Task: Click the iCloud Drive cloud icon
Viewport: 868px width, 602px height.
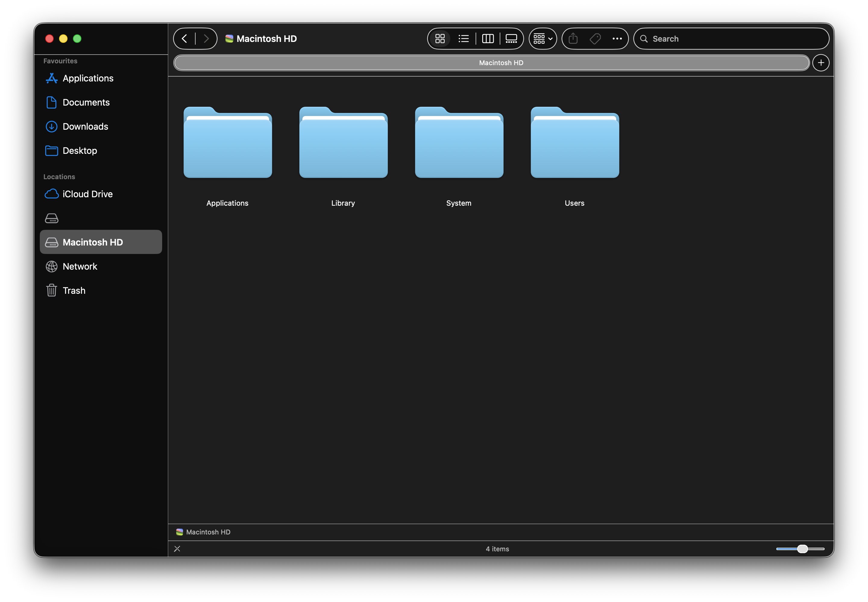Action: click(51, 194)
